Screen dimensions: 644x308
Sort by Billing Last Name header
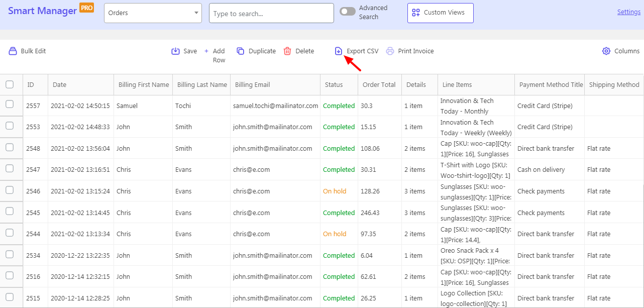click(202, 85)
